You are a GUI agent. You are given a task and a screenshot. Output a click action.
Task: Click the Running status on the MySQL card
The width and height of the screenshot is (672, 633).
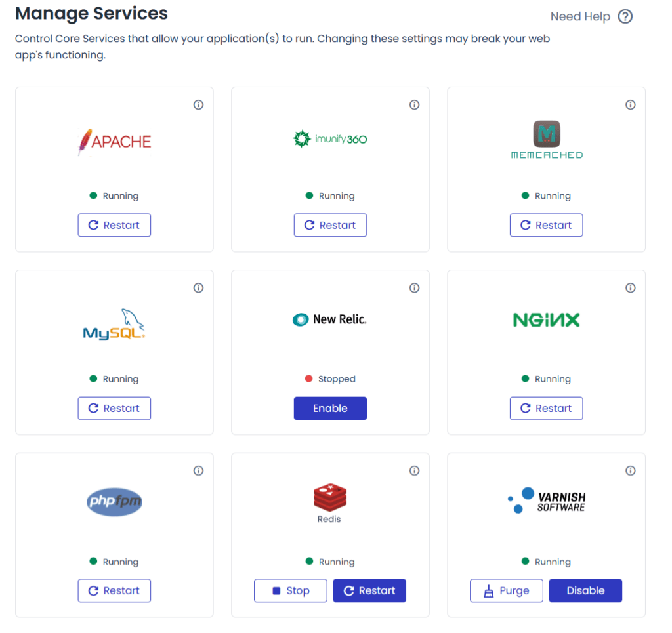pos(114,379)
